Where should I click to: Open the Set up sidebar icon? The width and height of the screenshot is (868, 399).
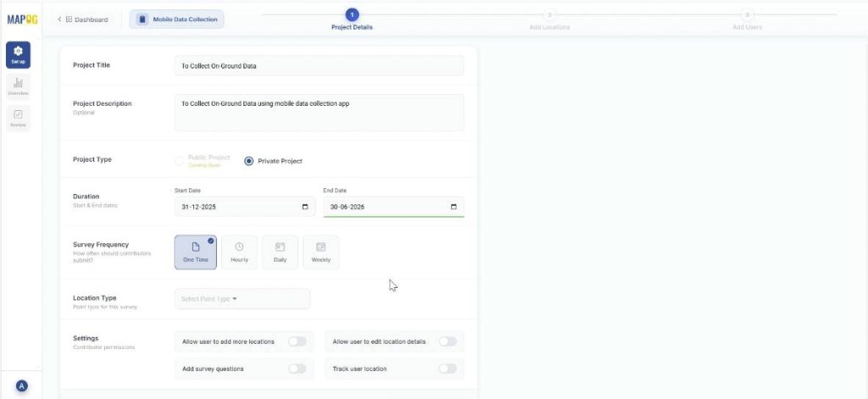(18, 54)
